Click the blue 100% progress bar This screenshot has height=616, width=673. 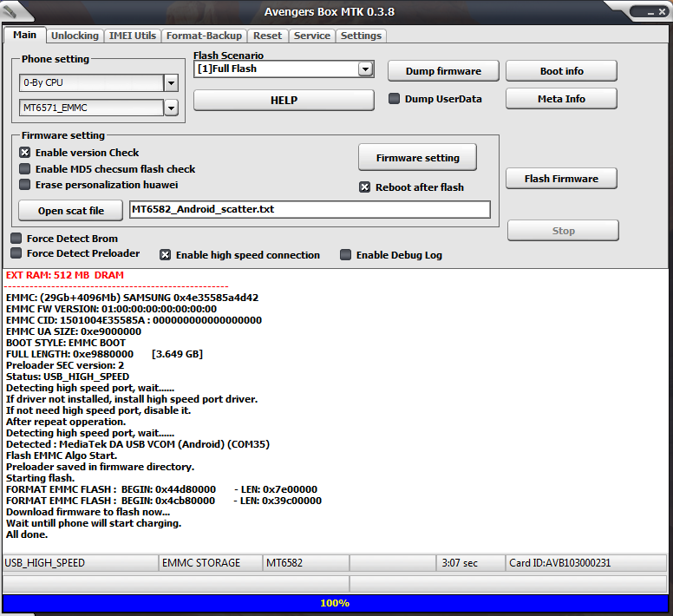[336, 603]
